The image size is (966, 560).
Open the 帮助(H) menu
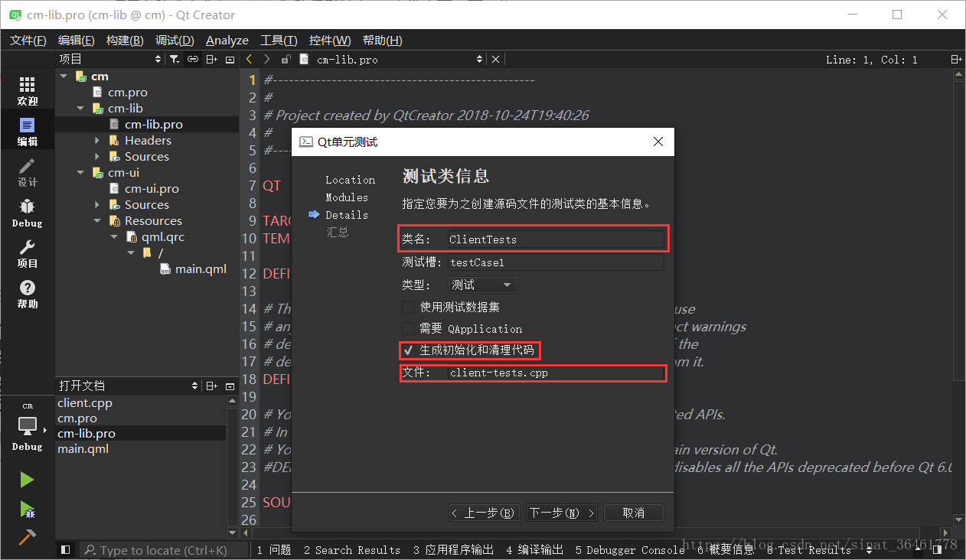click(x=382, y=40)
